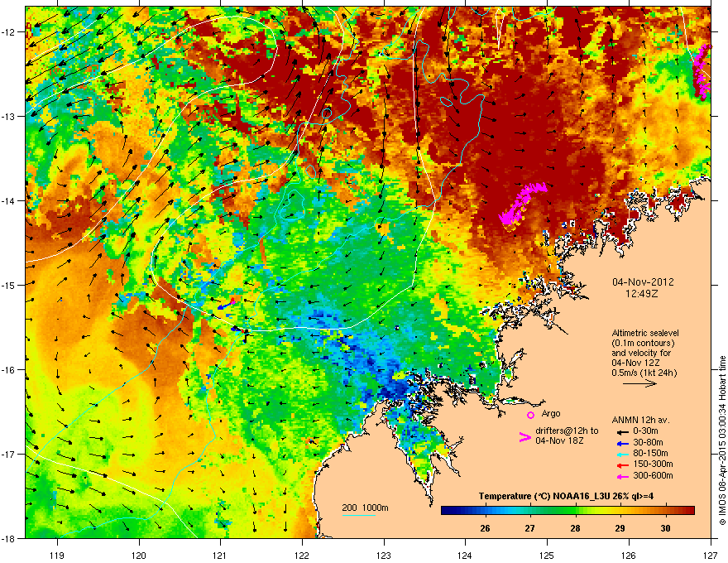
Task: Click the 'Altimetric sealevel' text
Action: (x=645, y=333)
